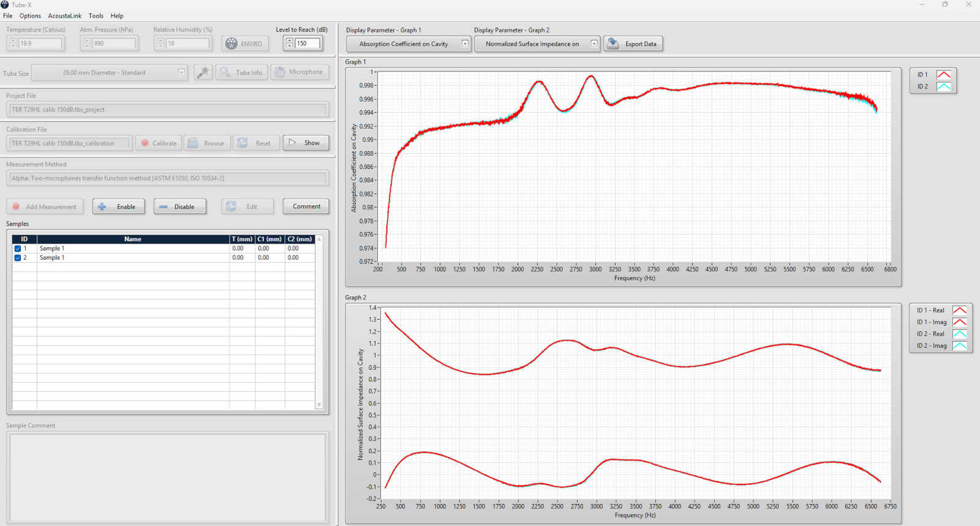Select the C2 (mm) column header

(300, 239)
